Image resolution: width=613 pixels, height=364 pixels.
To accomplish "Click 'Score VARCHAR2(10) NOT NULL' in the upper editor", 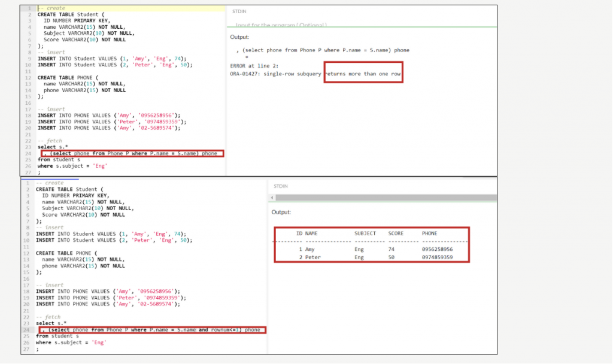I will pyautogui.click(x=84, y=40).
